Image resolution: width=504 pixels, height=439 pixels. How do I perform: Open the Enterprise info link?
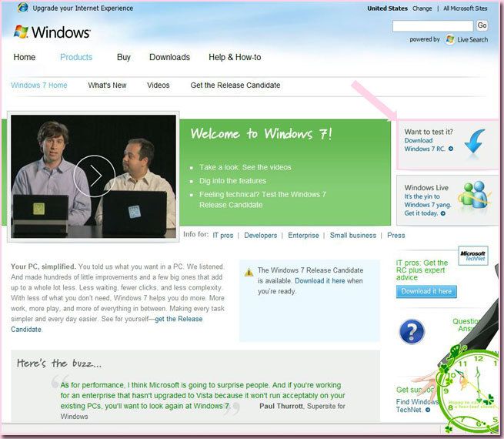303,236
